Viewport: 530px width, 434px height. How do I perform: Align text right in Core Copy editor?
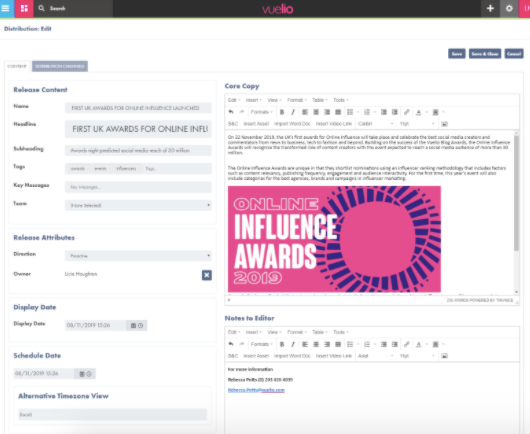click(x=327, y=112)
